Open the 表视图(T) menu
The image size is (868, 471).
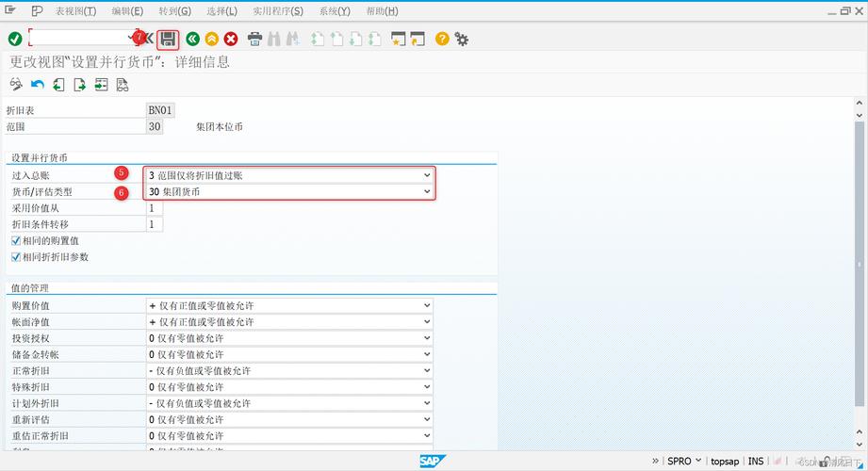[75, 11]
